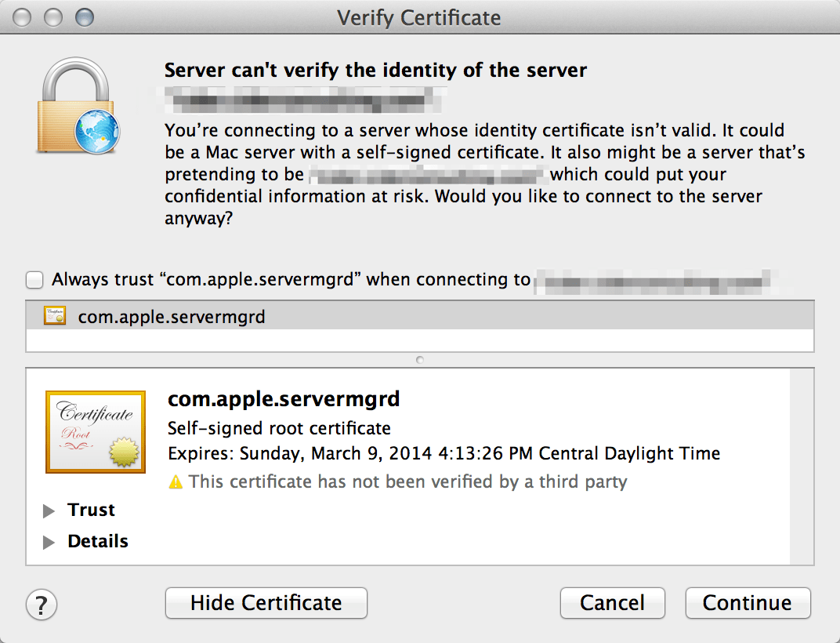Click the Verify Certificate window title

coord(419,18)
